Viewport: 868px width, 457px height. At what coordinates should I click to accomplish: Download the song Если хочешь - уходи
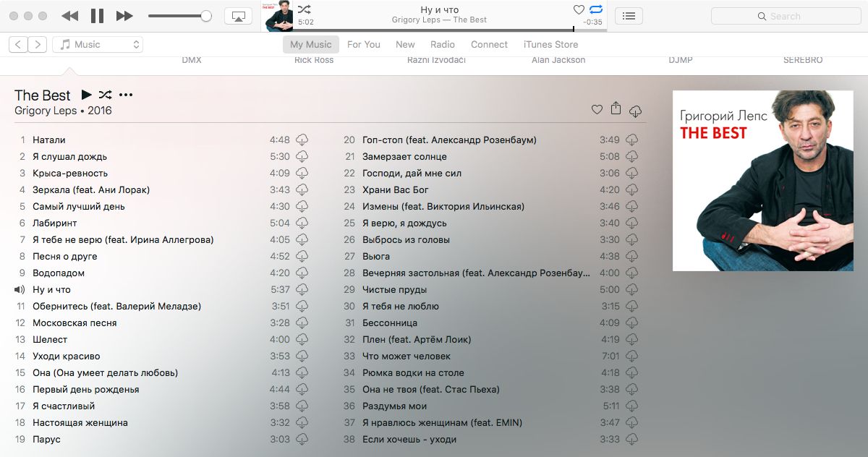pos(632,440)
